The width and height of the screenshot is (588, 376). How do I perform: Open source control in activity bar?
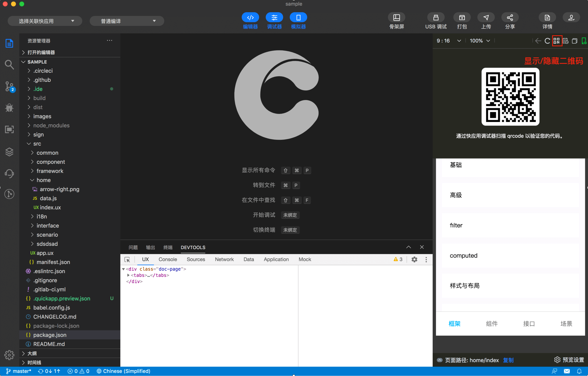[x=9, y=86]
